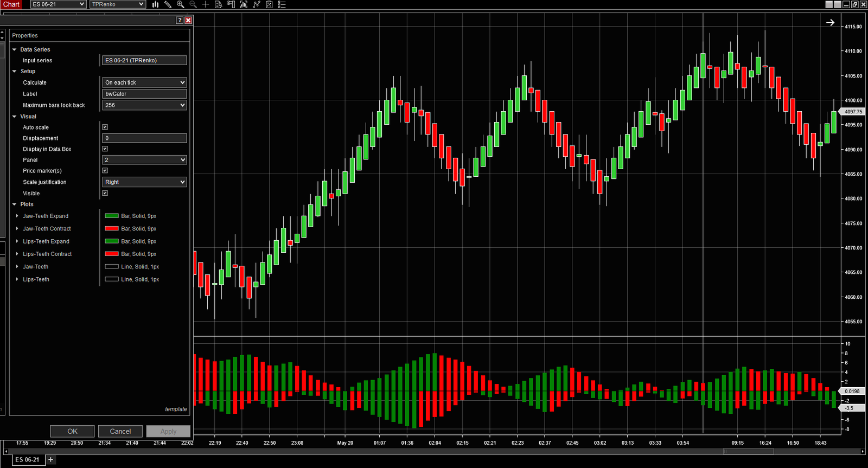Add a new tab with plus button
Screen dimensions: 868x468
pyautogui.click(x=50, y=459)
